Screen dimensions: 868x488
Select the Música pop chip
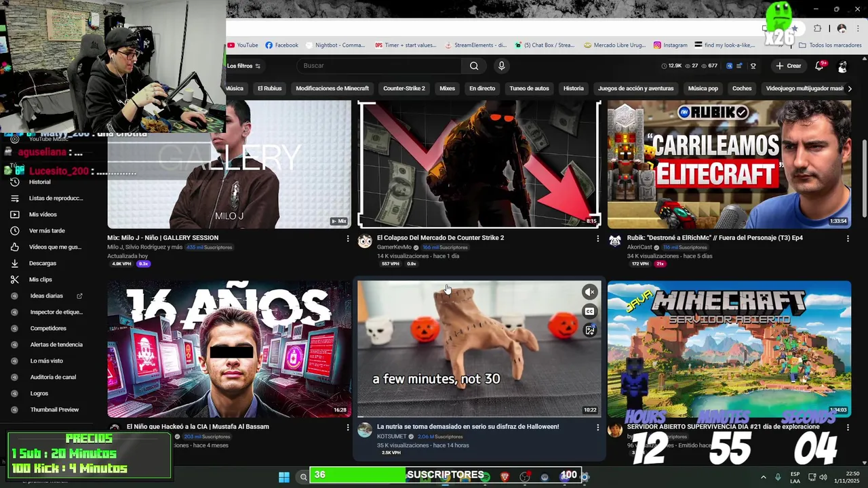[703, 88]
